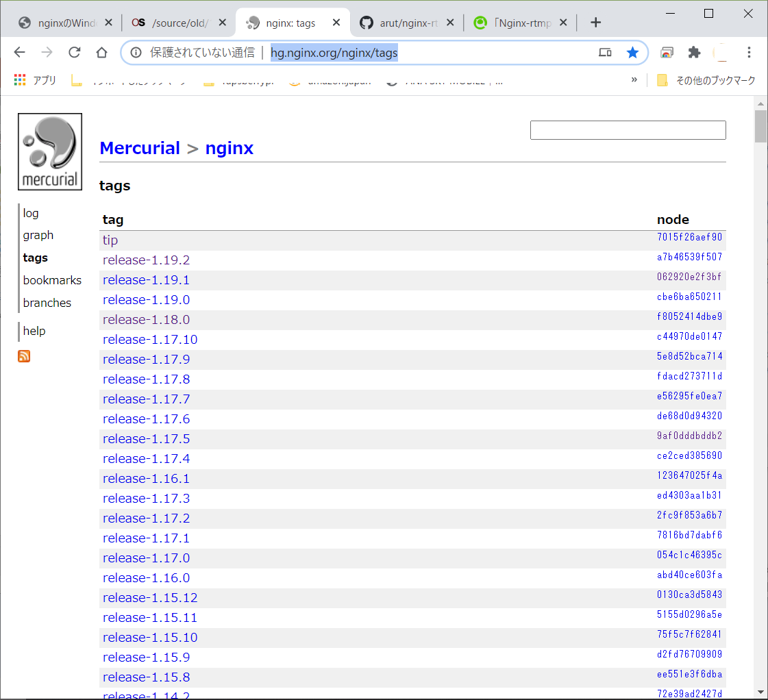This screenshot has width=768, height=700.
Task: Open the release-1.19.1 tag
Action: 146,280
